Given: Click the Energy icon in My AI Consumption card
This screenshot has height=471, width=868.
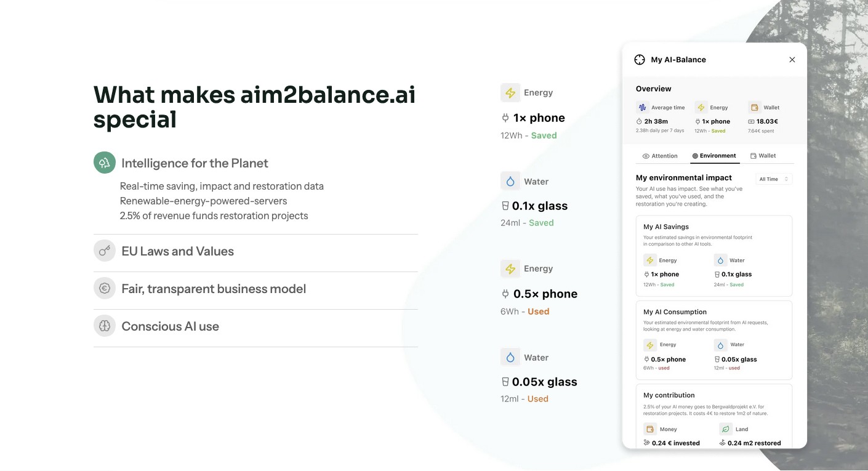Looking at the screenshot, I should pos(649,345).
